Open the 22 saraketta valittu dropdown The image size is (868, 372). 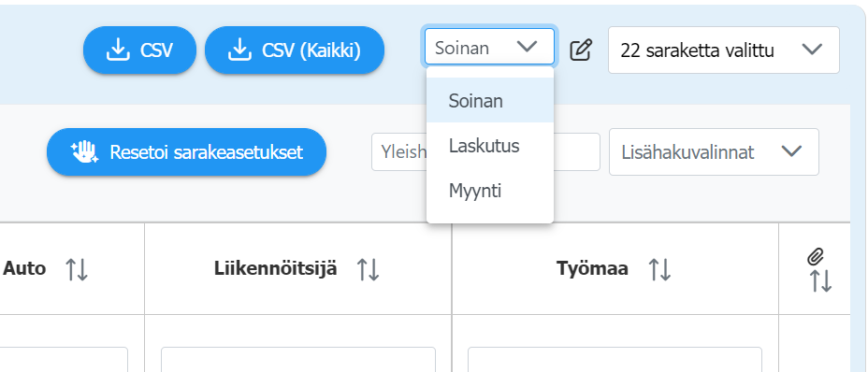724,50
